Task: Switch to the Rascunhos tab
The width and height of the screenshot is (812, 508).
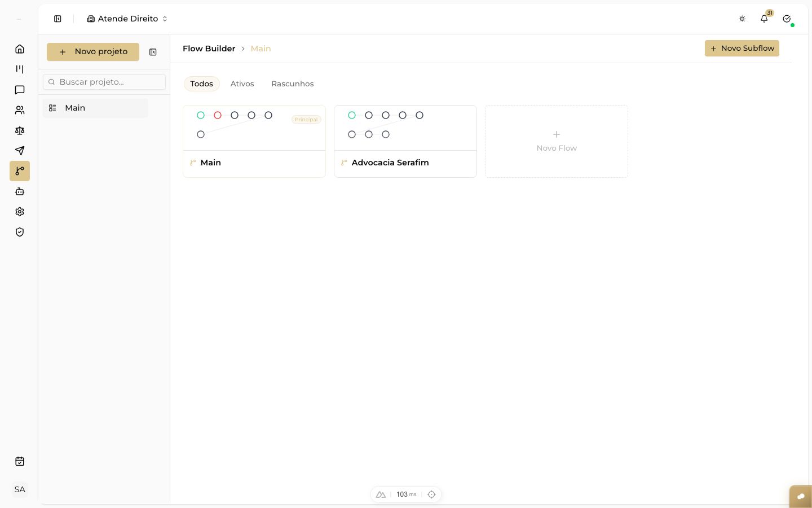Action: click(292, 84)
